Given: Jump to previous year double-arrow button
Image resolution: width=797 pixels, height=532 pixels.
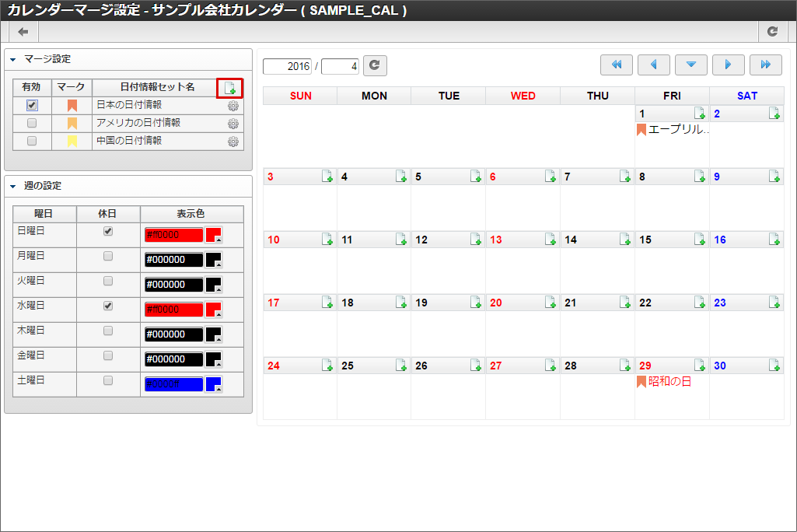Looking at the screenshot, I should tap(617, 65).
